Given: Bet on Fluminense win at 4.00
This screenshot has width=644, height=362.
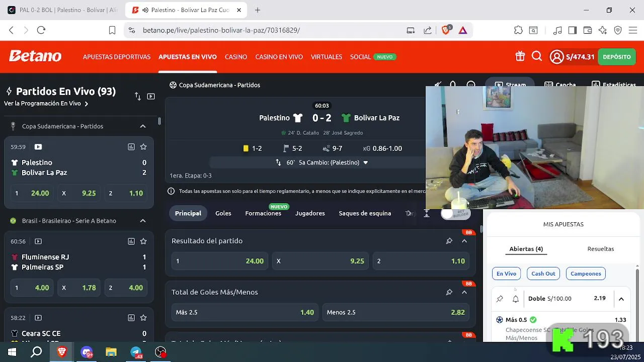Looking at the screenshot, I should 32,288.
